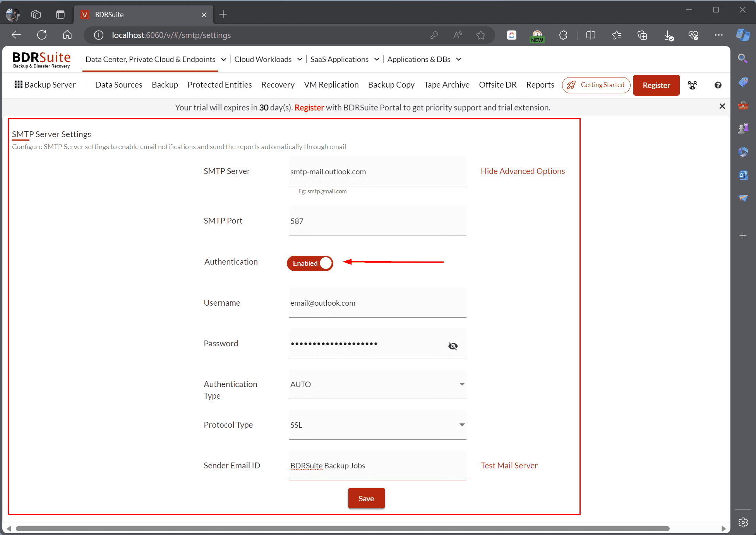Open BDRSuite help question mark icon

(718, 85)
